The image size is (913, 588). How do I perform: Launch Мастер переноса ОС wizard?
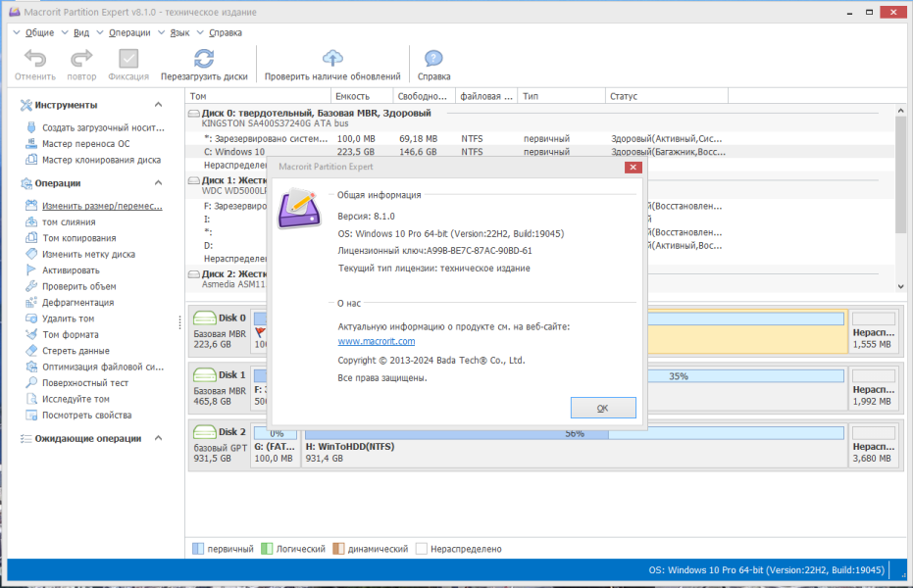pos(78,144)
